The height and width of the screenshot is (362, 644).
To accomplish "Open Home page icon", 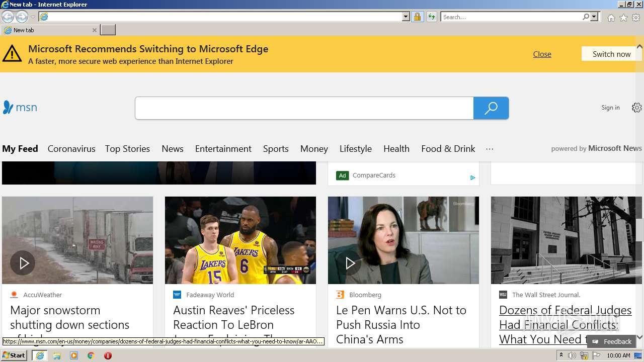I will click(611, 18).
